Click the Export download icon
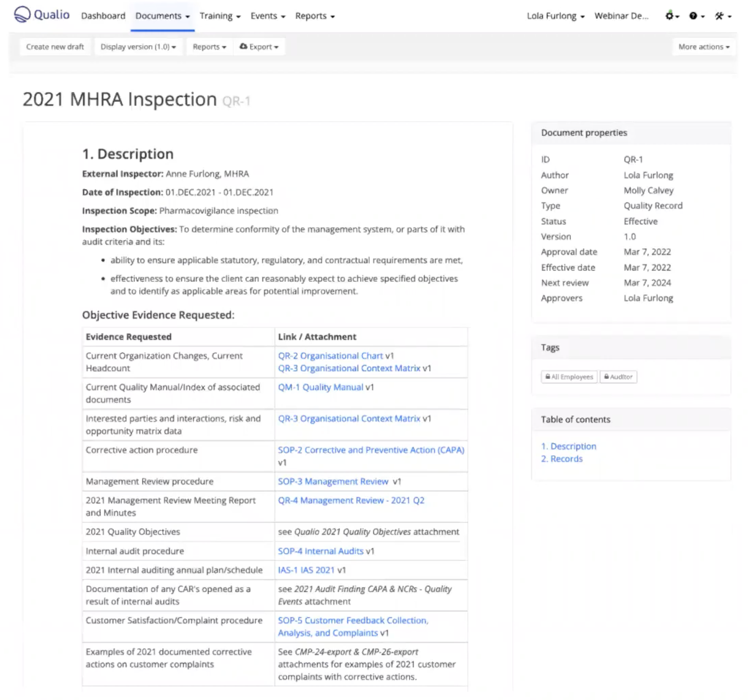The width and height of the screenshot is (748, 700). (244, 46)
